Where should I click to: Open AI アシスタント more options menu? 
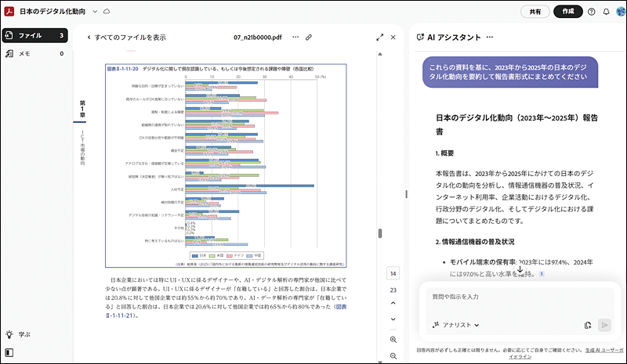click(x=490, y=37)
